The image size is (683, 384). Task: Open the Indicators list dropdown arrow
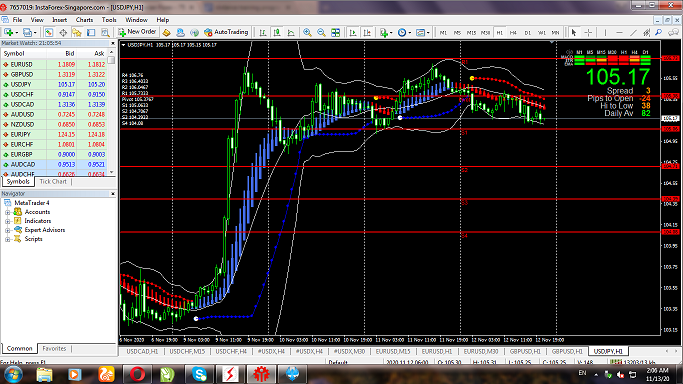tap(391, 33)
